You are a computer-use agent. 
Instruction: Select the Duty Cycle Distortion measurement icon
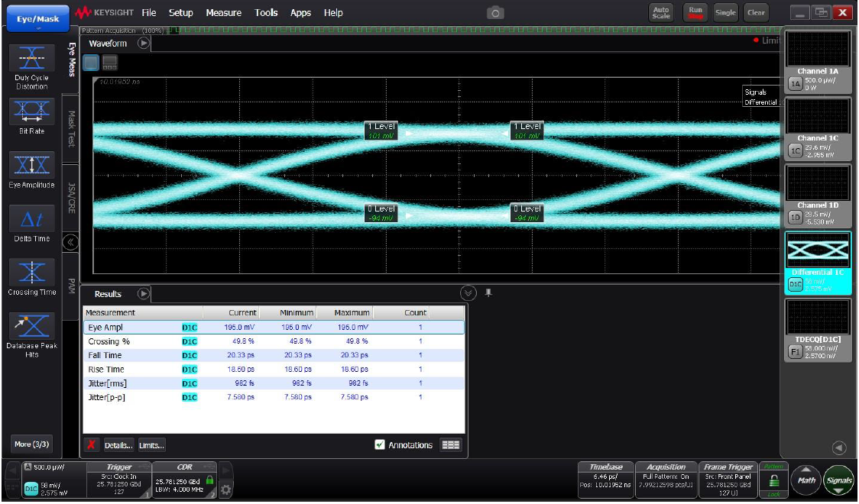coord(31,59)
